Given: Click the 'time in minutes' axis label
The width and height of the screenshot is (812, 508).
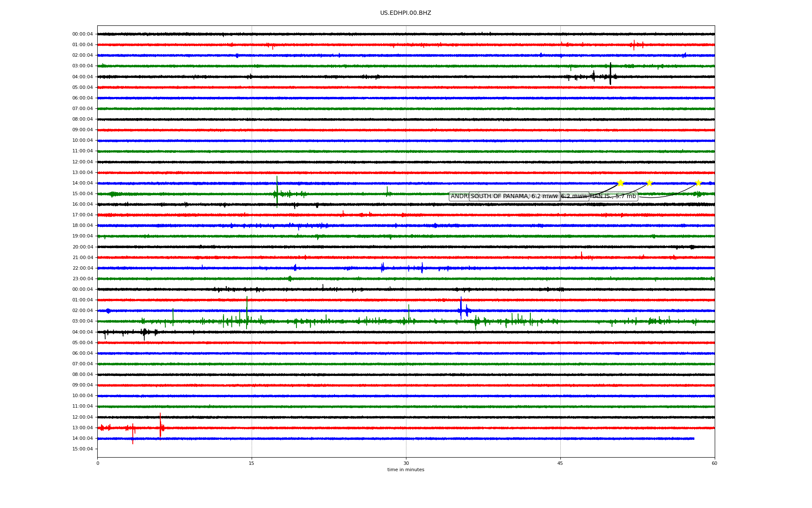Looking at the screenshot, I should [x=406, y=470].
